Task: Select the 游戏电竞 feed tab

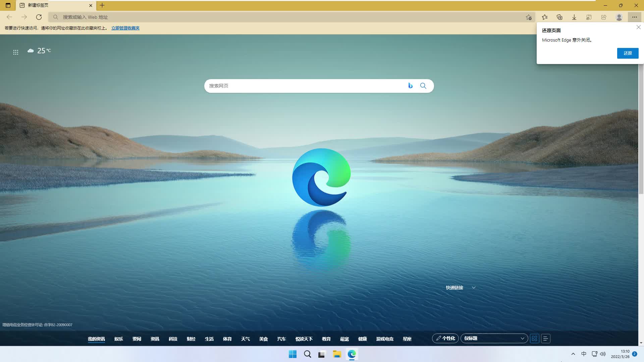Action: point(385,339)
